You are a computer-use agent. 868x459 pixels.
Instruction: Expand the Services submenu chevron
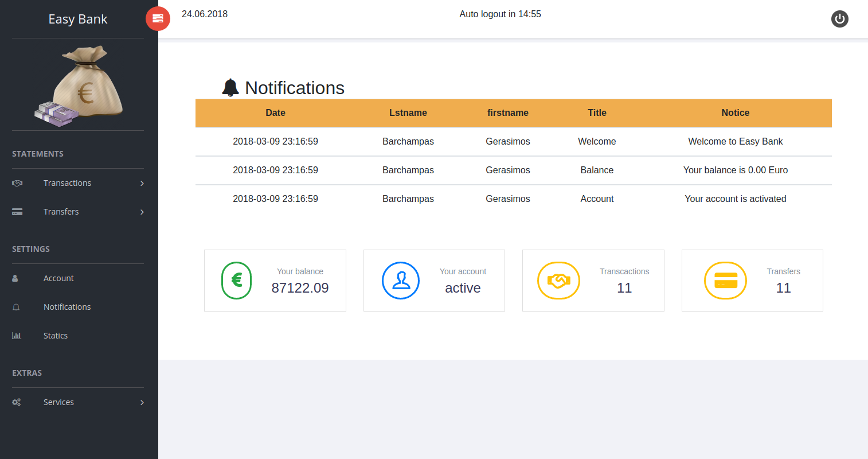(x=142, y=402)
